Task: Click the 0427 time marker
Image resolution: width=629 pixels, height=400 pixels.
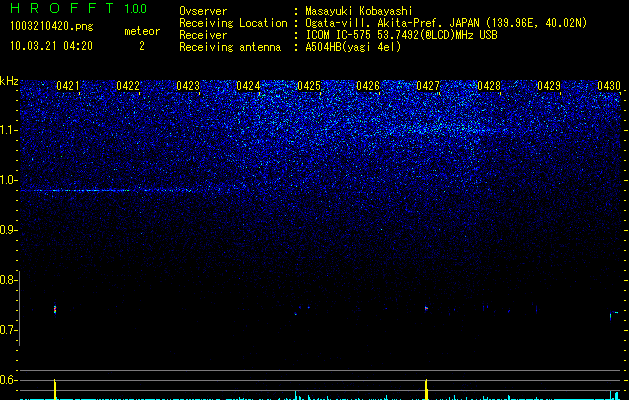Action: [428, 86]
